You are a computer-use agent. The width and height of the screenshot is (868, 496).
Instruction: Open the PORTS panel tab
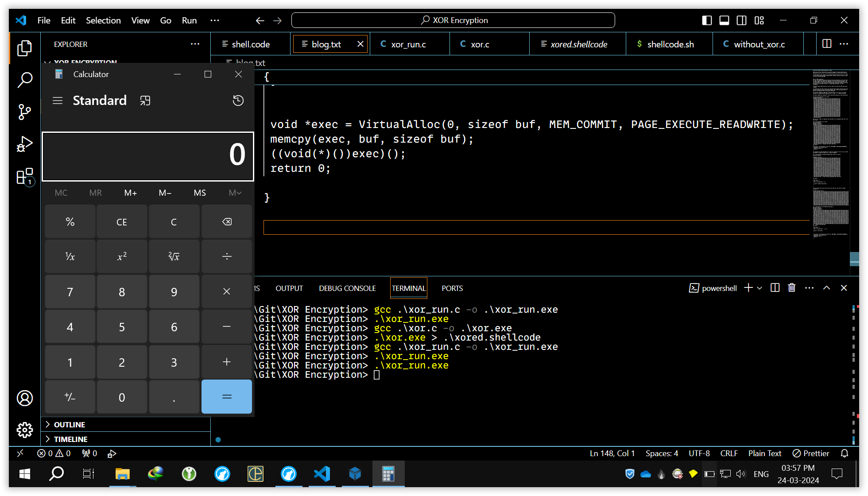pos(452,288)
